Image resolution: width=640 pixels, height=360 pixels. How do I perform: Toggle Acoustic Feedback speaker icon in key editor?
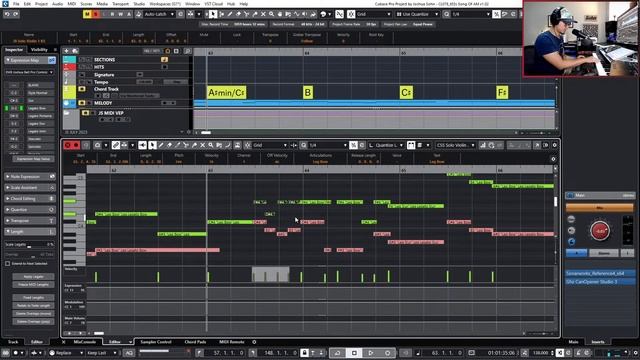(x=142, y=145)
